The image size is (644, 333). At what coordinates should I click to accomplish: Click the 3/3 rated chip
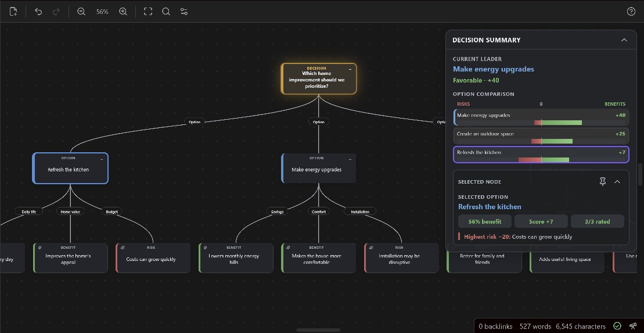(597, 221)
